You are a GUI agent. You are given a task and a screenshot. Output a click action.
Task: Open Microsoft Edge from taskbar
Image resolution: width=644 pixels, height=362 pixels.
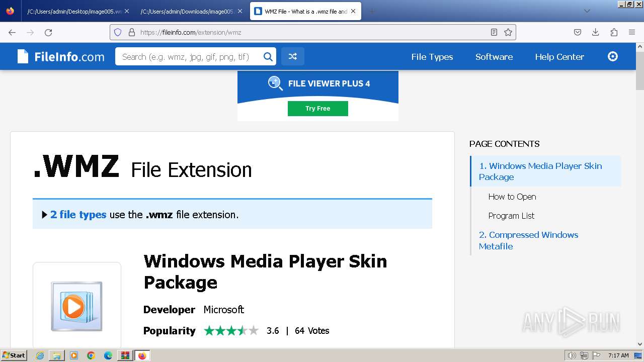click(x=108, y=355)
